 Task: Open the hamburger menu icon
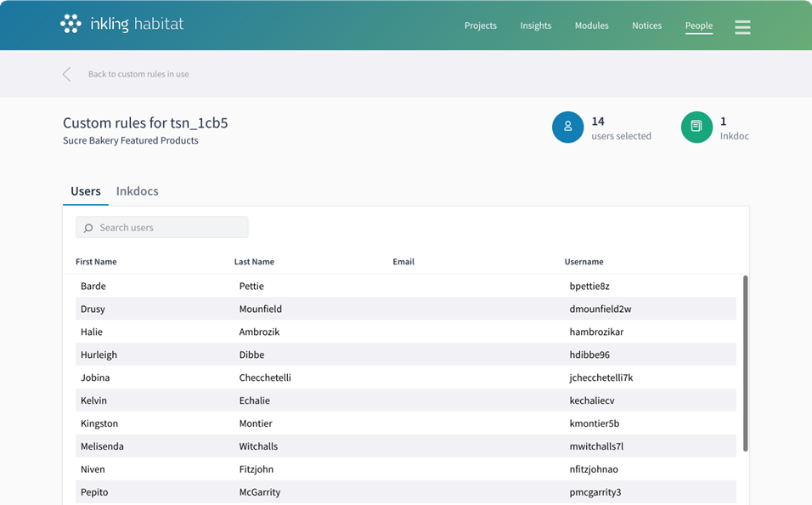[742, 27]
